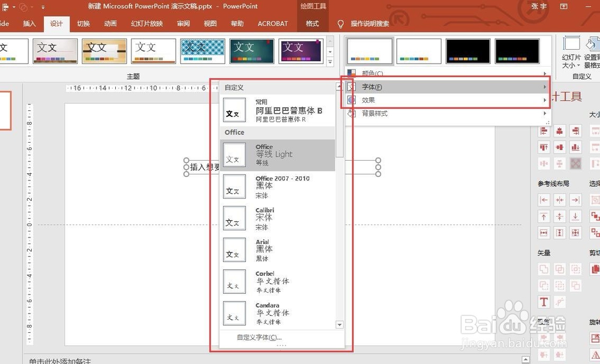Select the align top icon
Viewport: 600px width, 364px height.
click(544, 147)
